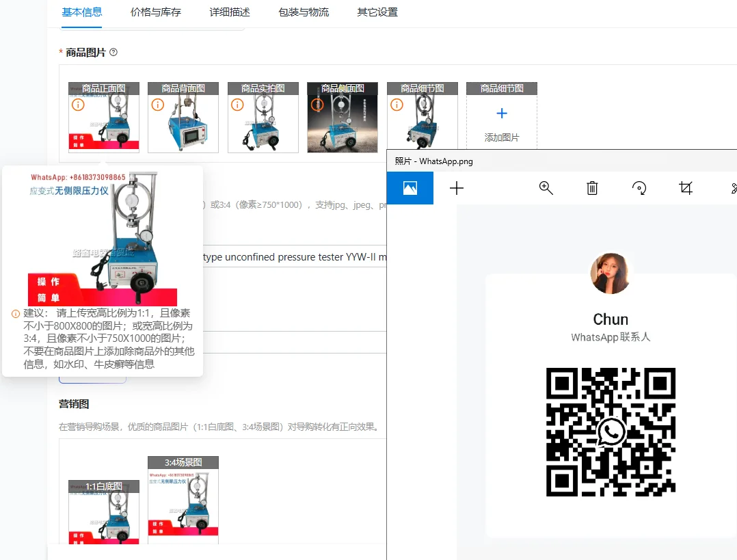The width and height of the screenshot is (737, 560).
Task: Click the warning icon on 商品侧面图
Action: pos(317,105)
